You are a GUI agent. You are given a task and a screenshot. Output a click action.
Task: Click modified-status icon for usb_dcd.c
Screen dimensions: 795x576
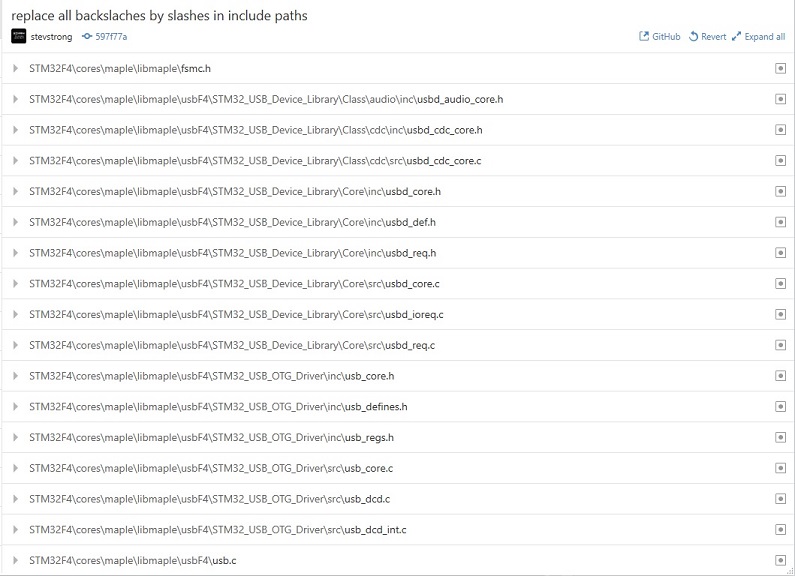click(x=780, y=499)
